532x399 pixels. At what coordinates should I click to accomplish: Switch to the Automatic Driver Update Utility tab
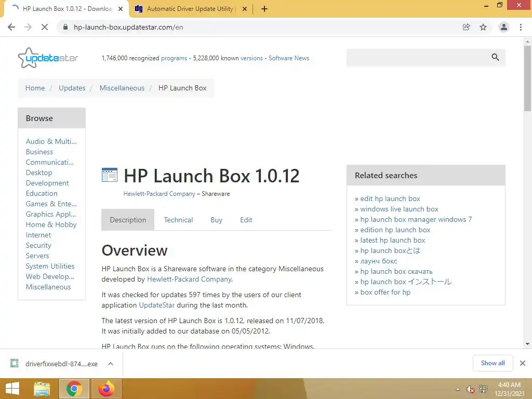pyautogui.click(x=190, y=9)
